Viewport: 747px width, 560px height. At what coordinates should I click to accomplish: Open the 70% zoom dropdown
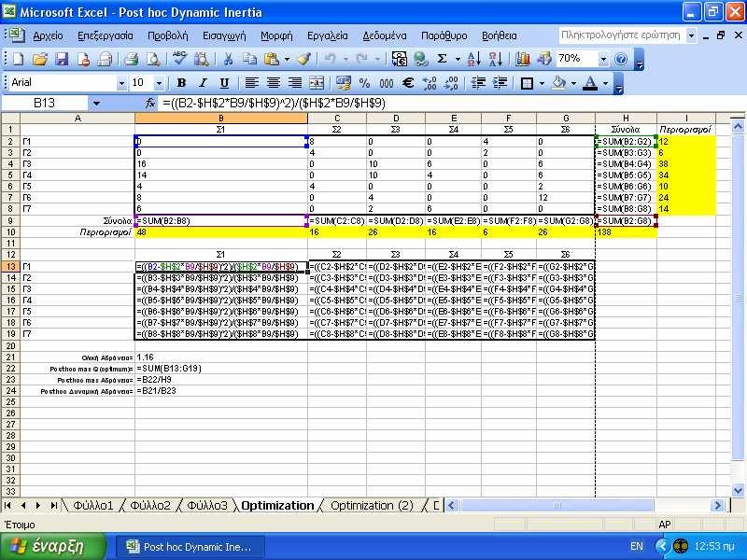pos(603,59)
